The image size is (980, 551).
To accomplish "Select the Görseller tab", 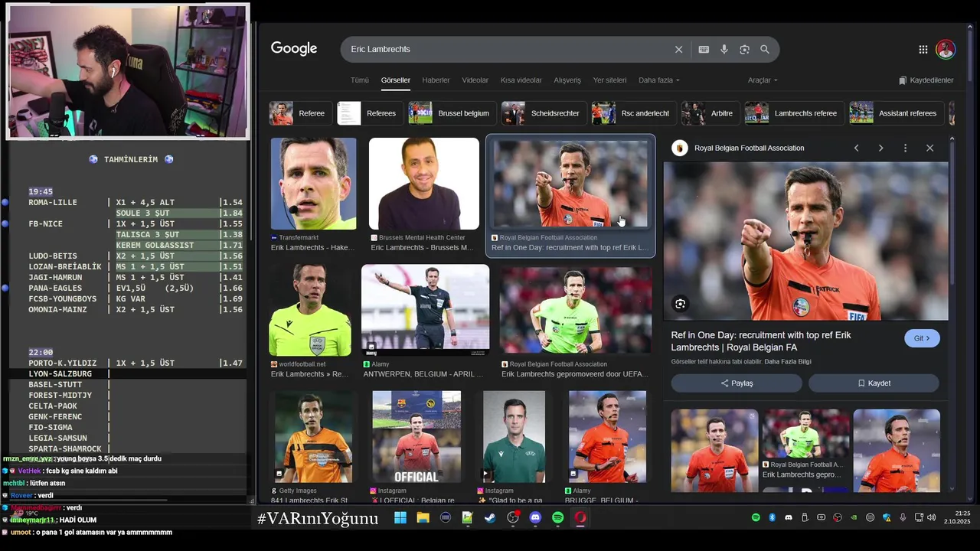I will [396, 80].
